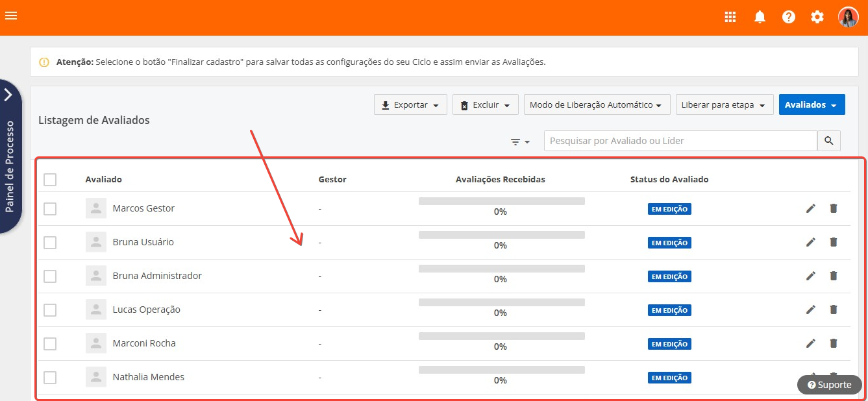Delete Bruna Usuário using trash icon
Image resolution: width=868 pixels, height=401 pixels.
834,242
